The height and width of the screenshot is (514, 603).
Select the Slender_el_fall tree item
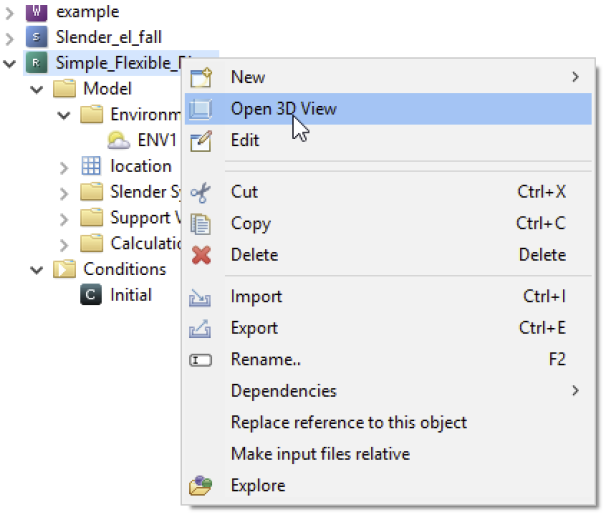point(102,38)
